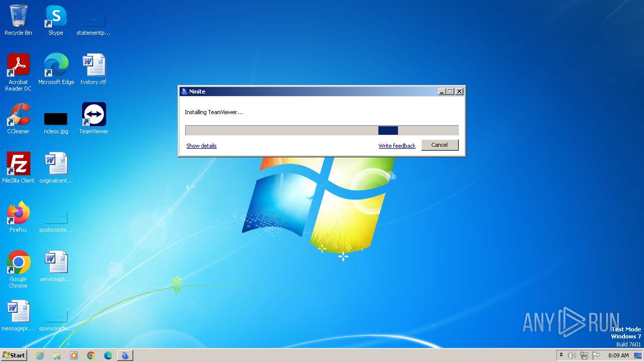The image size is (644, 362).
Task: Open Chrome from the taskbar
Action: tap(91, 355)
